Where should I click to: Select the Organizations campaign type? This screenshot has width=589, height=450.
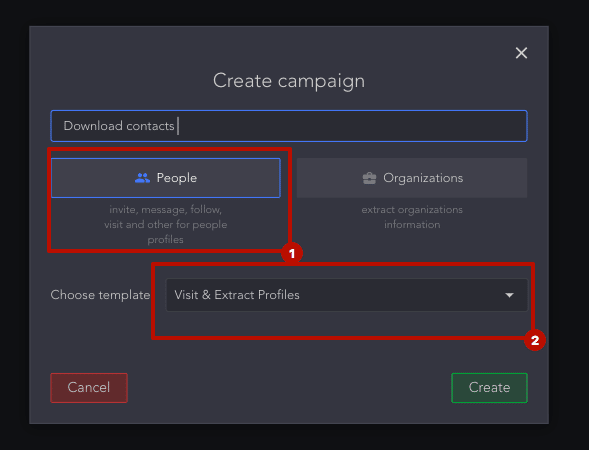pos(412,178)
